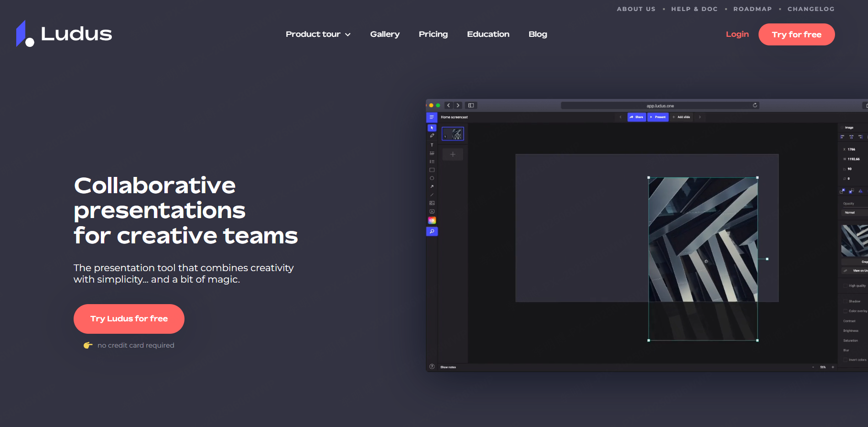
Task: Go to the Gallery page
Action: coord(385,34)
